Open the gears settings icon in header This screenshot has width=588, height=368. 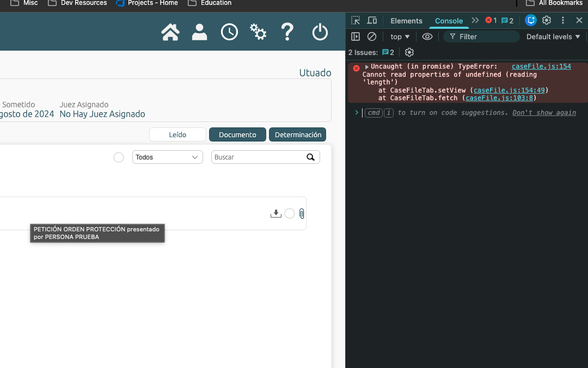point(258,32)
